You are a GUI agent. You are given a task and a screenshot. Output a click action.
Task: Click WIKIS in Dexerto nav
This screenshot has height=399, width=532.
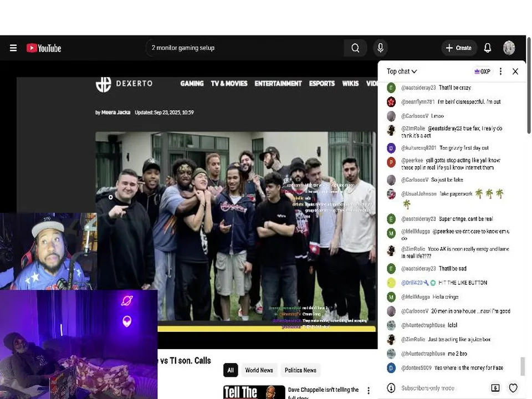pos(350,84)
